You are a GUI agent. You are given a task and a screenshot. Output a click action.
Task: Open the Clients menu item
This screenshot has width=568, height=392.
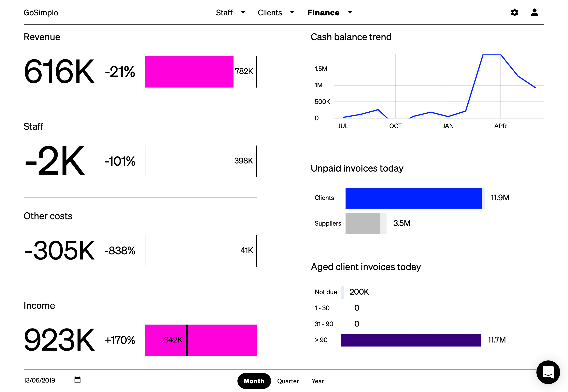[270, 13]
